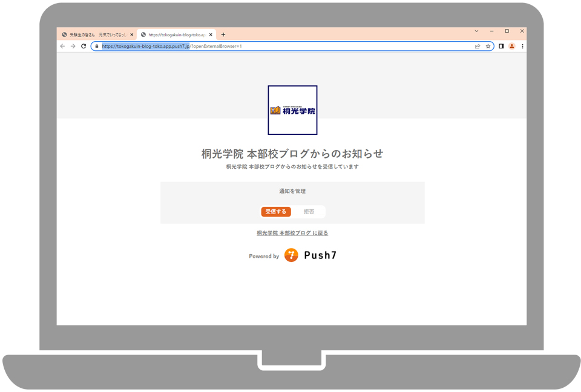This screenshot has width=581, height=392.
Task: Go back with the browser back arrow
Action: pos(62,47)
